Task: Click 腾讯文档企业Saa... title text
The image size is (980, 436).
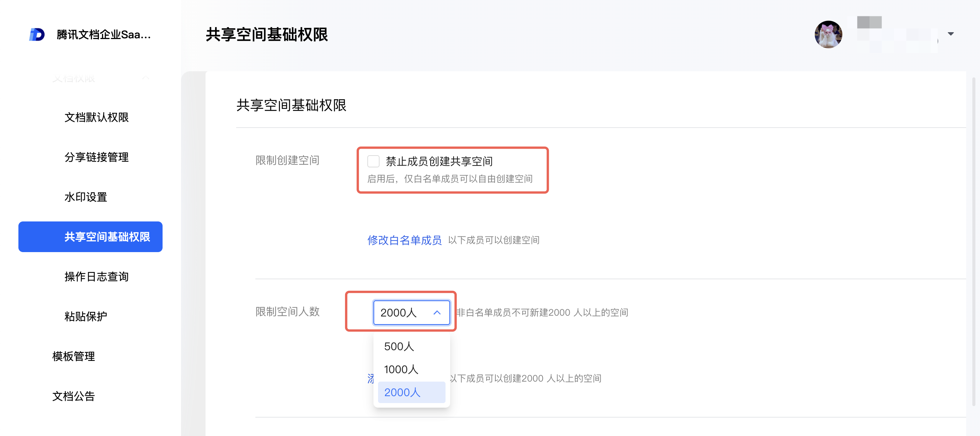Action: pos(104,34)
